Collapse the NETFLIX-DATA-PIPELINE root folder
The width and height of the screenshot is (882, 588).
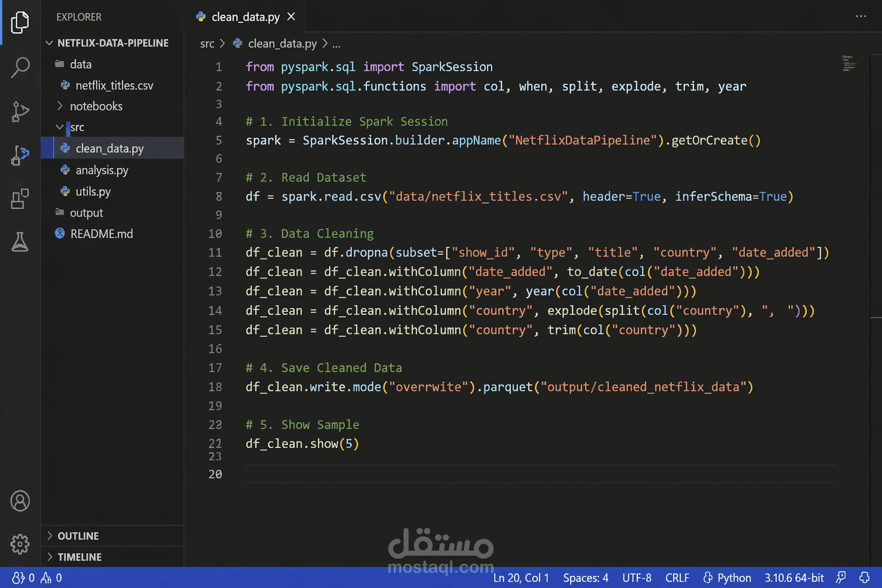pyautogui.click(x=49, y=43)
